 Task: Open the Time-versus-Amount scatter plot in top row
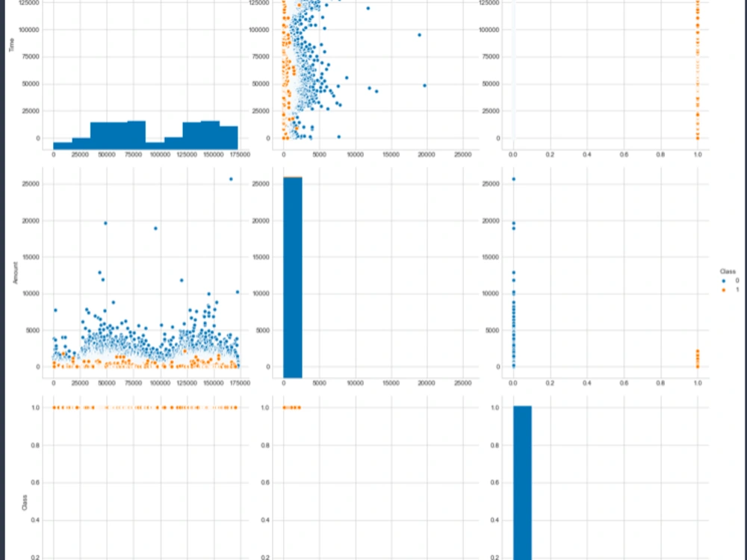[376, 74]
